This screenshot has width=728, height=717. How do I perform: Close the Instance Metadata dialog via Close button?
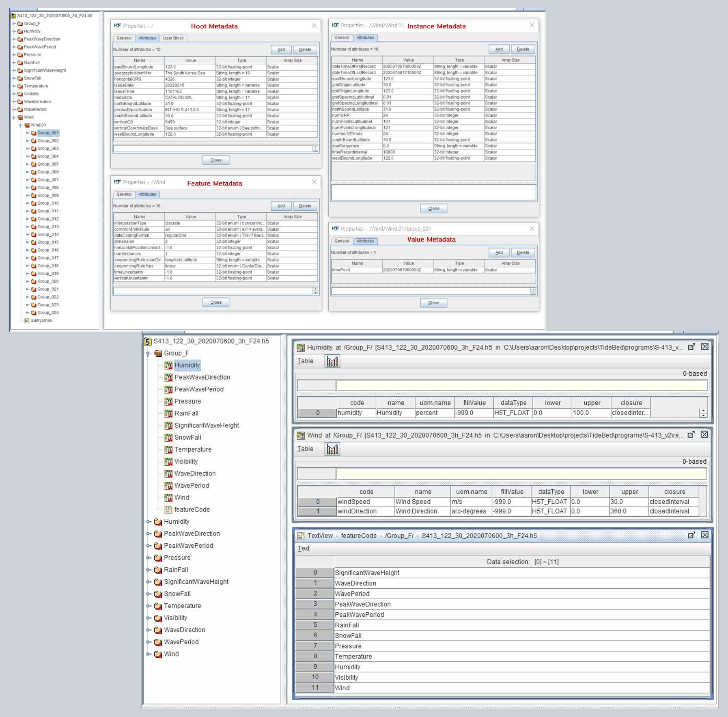click(433, 208)
